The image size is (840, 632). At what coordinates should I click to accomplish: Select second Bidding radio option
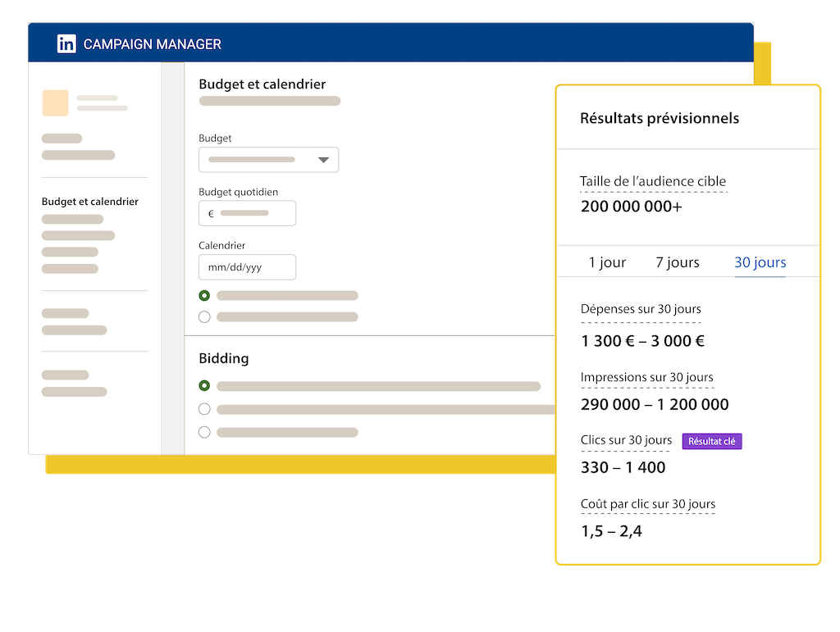coord(204,409)
